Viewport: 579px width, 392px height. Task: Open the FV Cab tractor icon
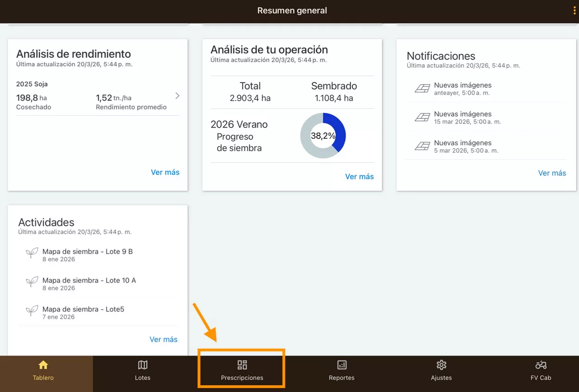coord(541,365)
